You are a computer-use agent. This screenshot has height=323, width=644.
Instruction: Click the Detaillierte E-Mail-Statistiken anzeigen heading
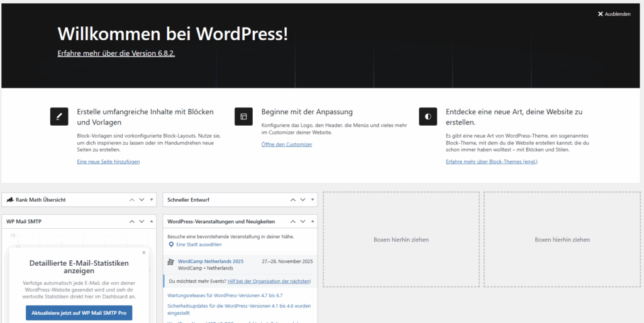click(79, 267)
